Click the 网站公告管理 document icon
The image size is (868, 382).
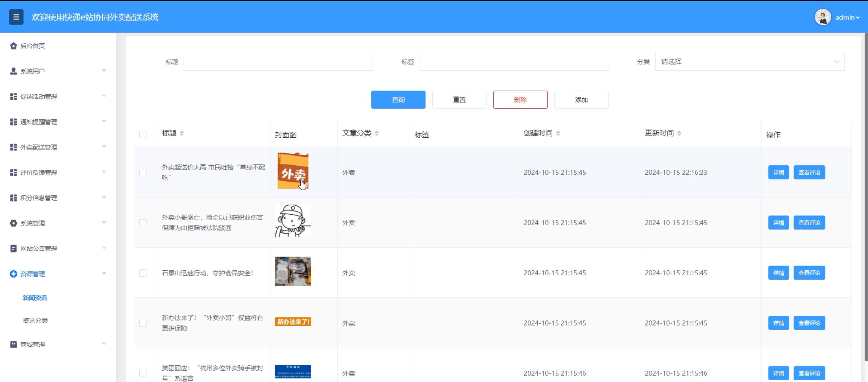pyautogui.click(x=13, y=249)
